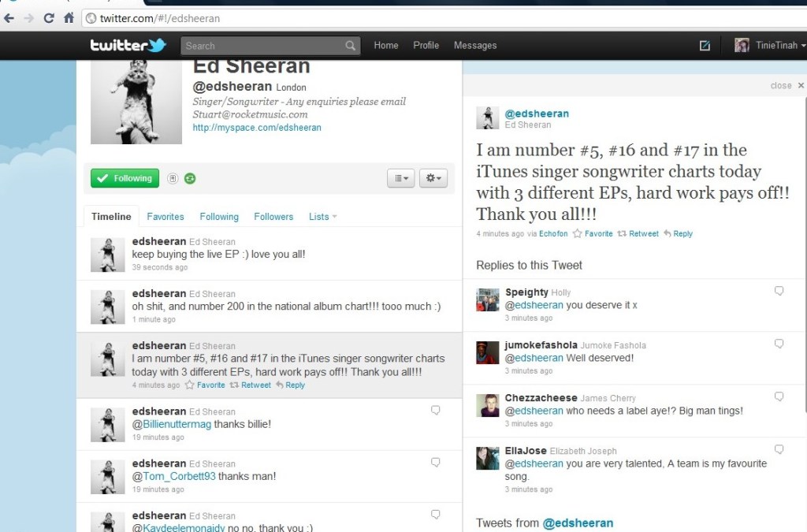Click the reply bubble on Speighty's reply

(779, 291)
